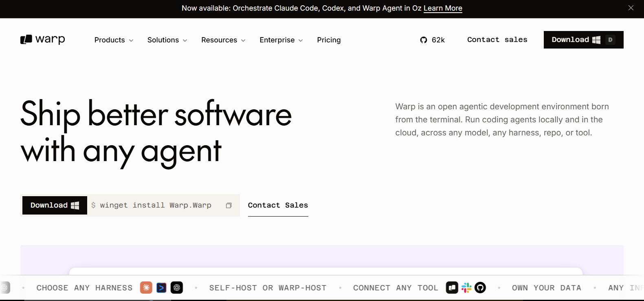Click the Download button next to the winget command
The height and width of the screenshot is (301, 644).
[x=55, y=205]
